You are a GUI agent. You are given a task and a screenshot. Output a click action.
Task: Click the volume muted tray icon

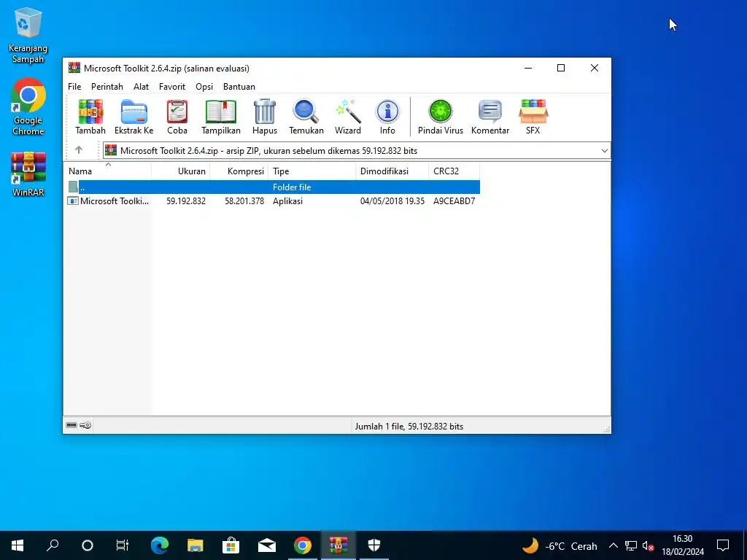[x=648, y=545]
